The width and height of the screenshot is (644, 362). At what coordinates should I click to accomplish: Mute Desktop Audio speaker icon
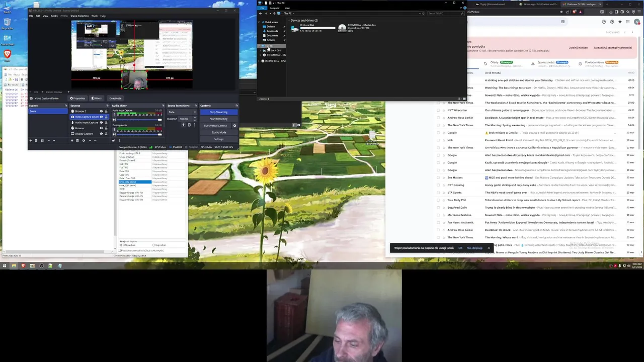[114, 134]
